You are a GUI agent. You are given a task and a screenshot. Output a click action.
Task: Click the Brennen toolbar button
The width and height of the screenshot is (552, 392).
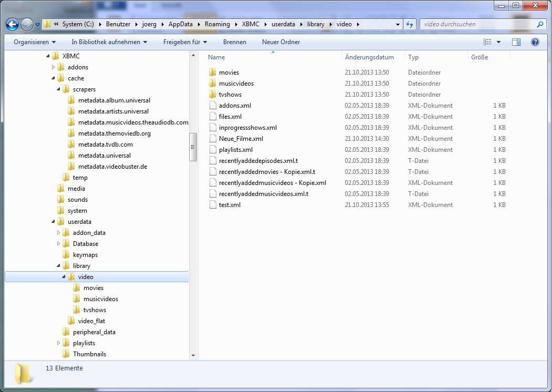[x=234, y=42]
